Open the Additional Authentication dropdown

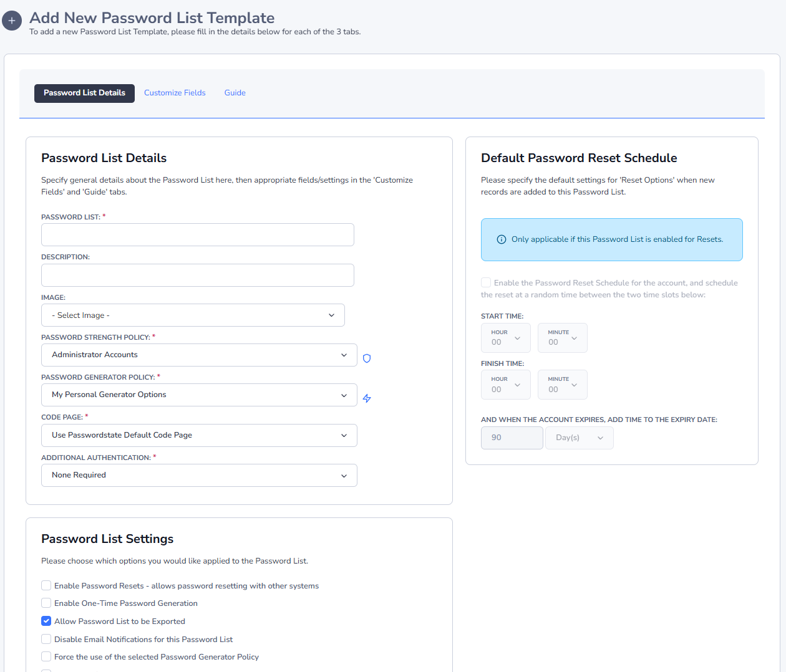199,475
